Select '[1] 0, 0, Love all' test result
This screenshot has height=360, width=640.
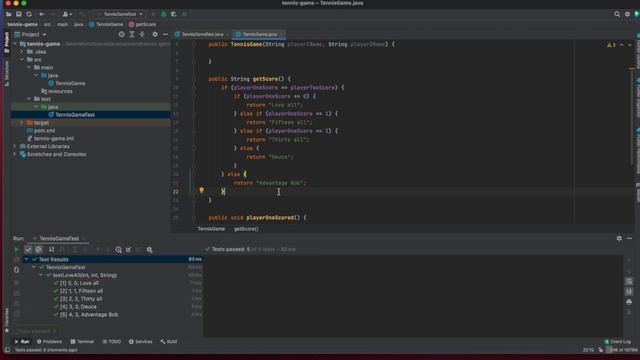(x=79, y=283)
